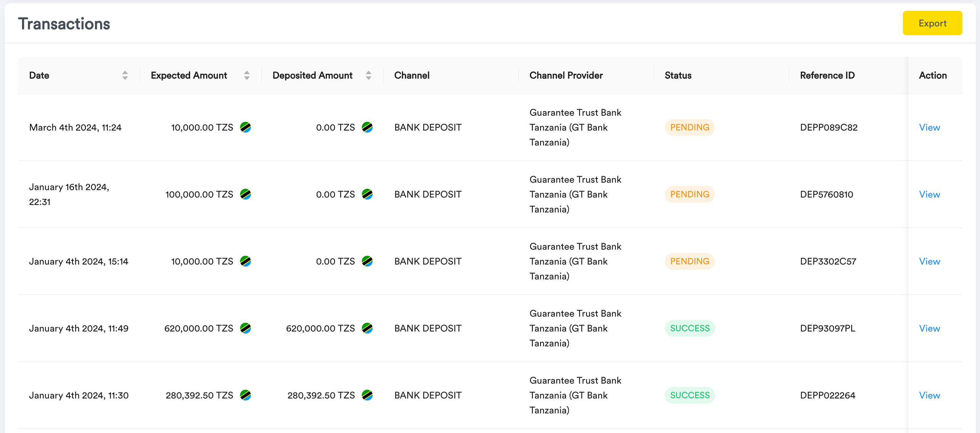This screenshot has width=980, height=433.
Task: Click expected flag icon in January 4th 15:14 row
Action: pyautogui.click(x=246, y=261)
